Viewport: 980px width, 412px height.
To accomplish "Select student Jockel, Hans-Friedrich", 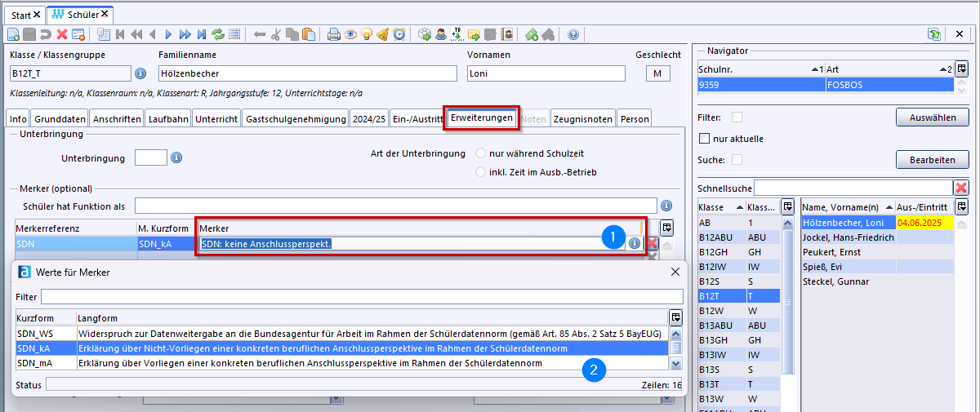I will (876, 237).
